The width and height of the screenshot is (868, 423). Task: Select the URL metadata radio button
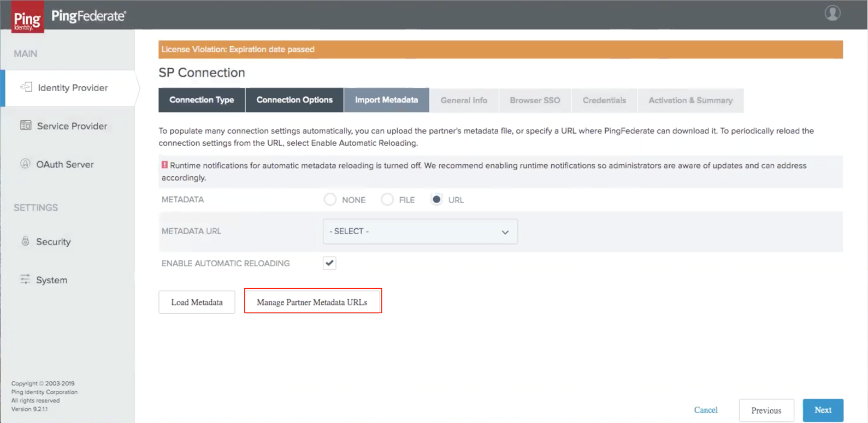[436, 200]
